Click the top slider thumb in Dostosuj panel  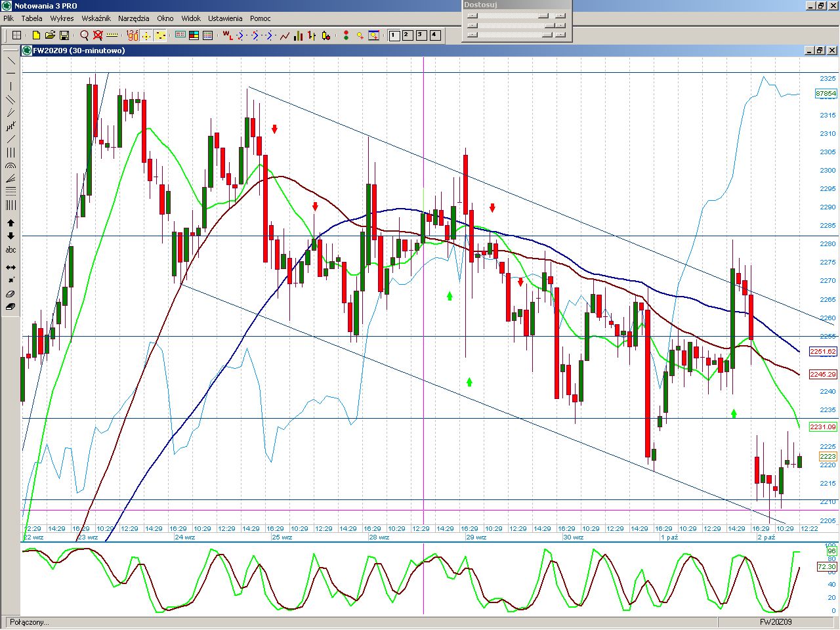click(543, 16)
